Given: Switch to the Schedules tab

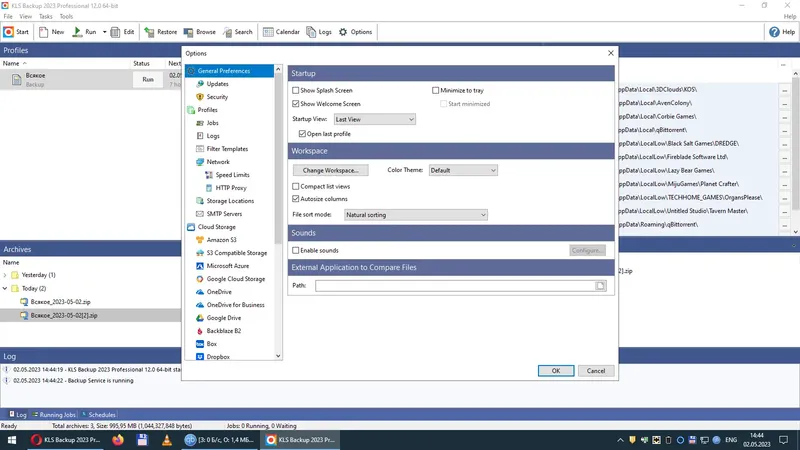Looking at the screenshot, I should (x=98, y=415).
